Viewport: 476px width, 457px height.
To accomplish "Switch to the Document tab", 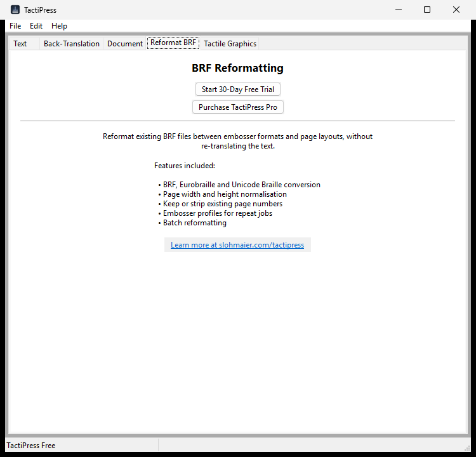I will point(125,44).
